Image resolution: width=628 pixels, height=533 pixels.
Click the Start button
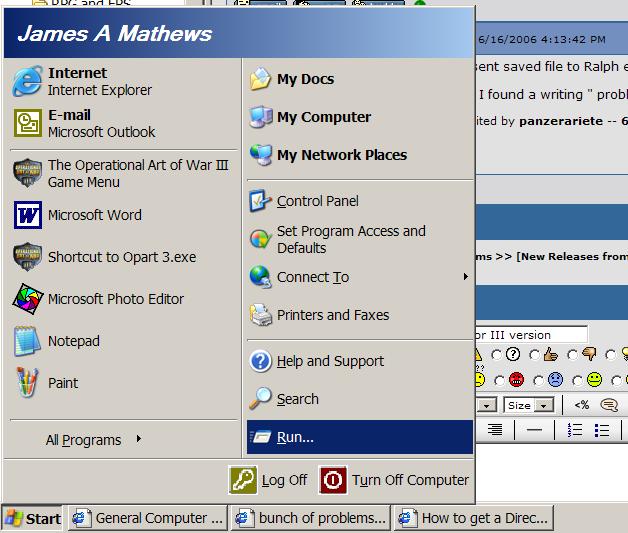(x=32, y=518)
